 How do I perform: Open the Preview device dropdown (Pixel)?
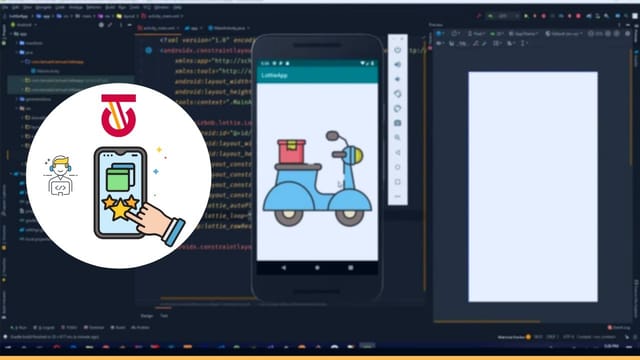[476, 34]
